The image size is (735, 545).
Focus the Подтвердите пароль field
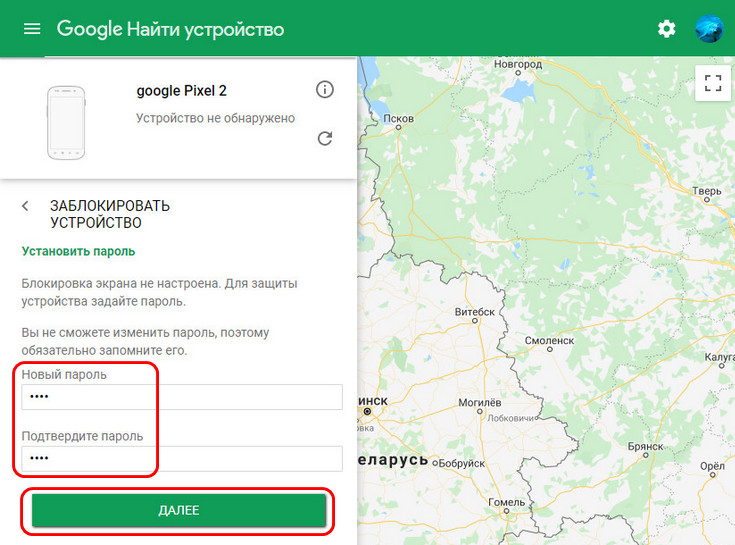[x=182, y=458]
